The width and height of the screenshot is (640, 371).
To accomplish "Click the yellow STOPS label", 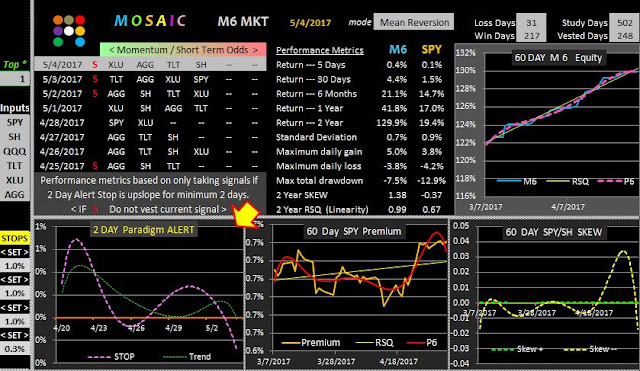I will [15, 238].
